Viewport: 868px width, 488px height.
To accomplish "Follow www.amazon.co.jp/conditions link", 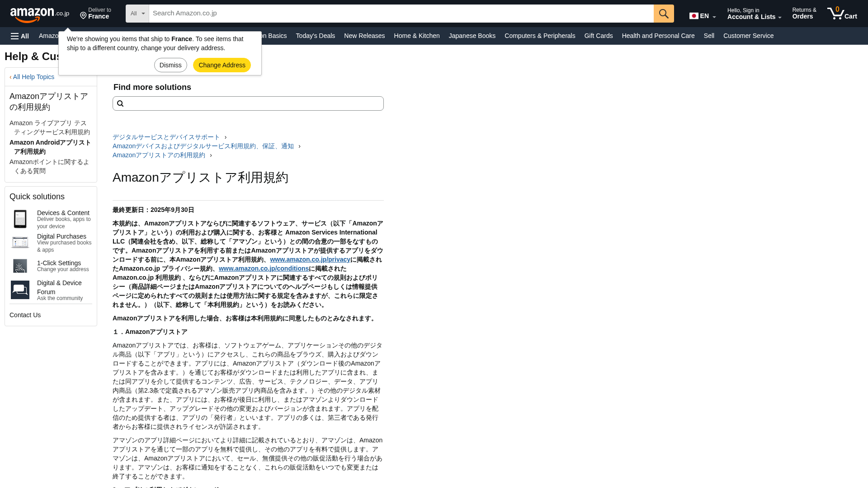I will (264, 268).
